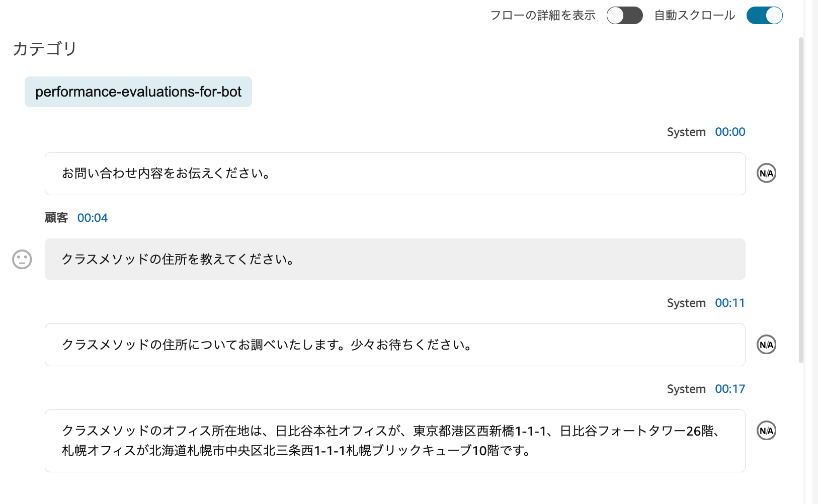Click the N/A sentiment icon beside the first system message
This screenshot has height=504, width=818.
pos(766,173)
